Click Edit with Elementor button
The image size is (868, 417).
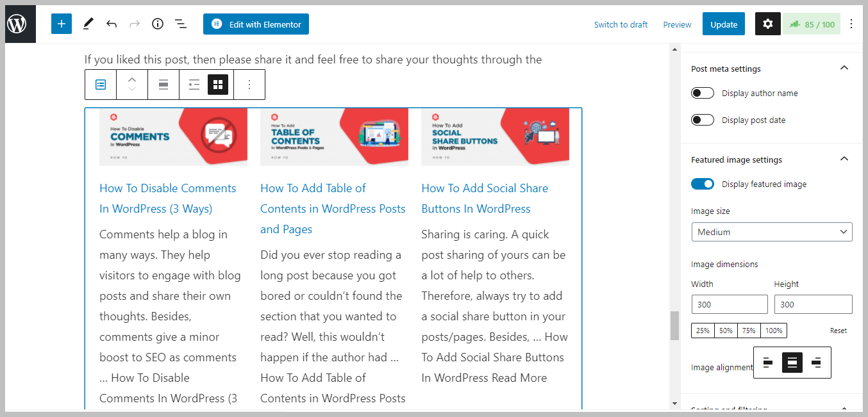click(256, 24)
